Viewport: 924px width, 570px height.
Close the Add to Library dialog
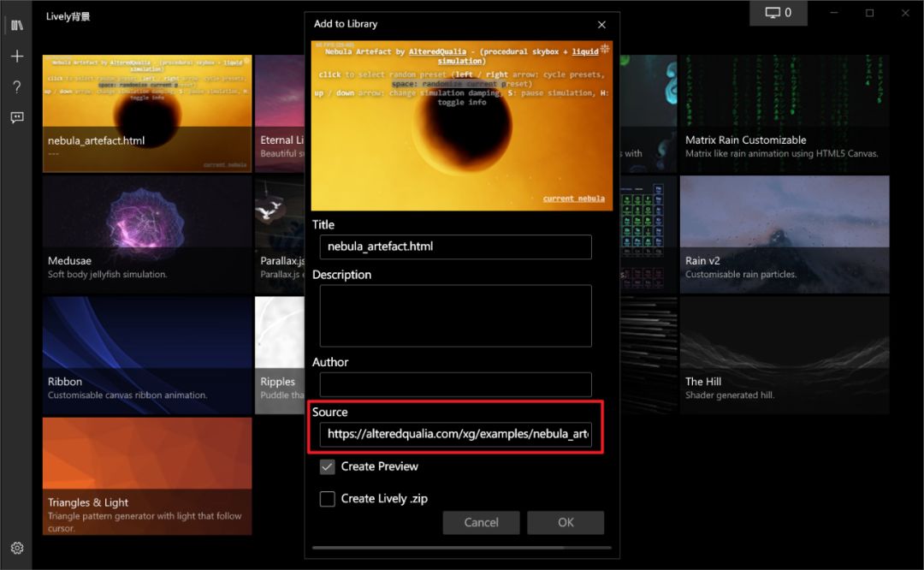pos(601,25)
